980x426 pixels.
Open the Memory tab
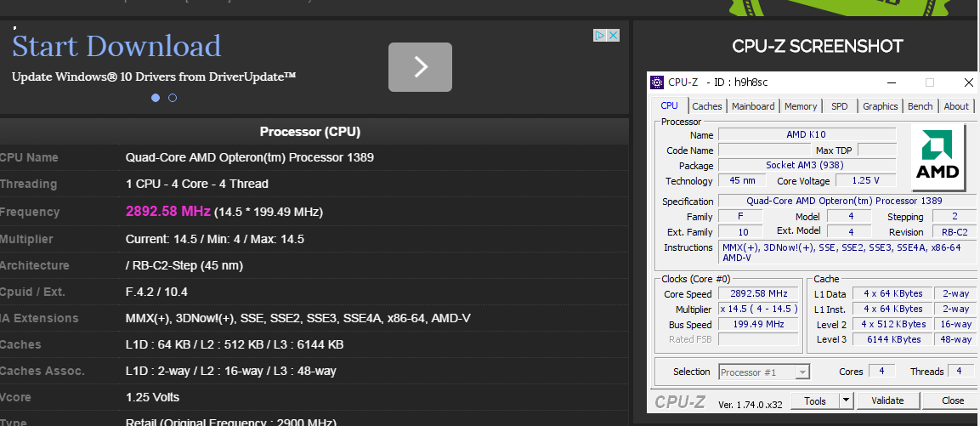tap(801, 106)
